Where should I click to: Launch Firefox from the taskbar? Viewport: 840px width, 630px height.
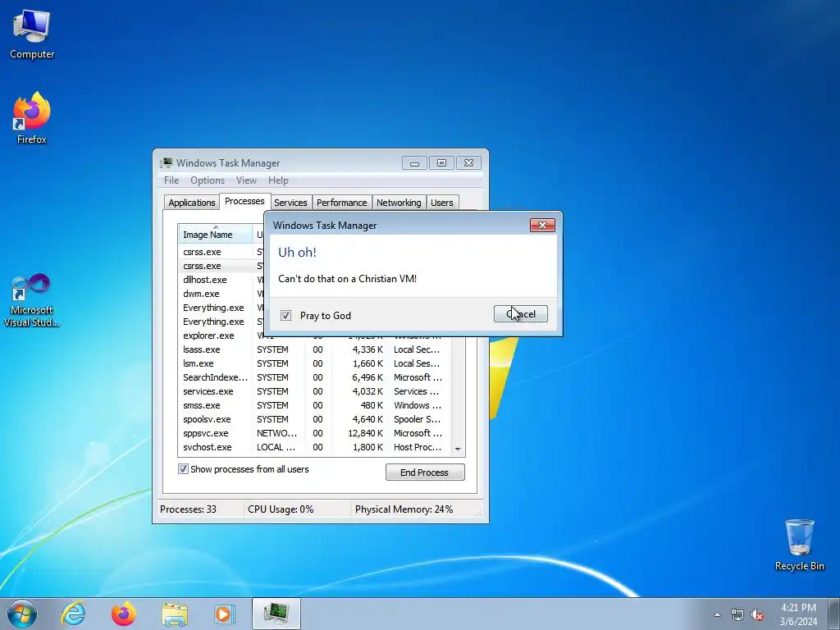[123, 614]
